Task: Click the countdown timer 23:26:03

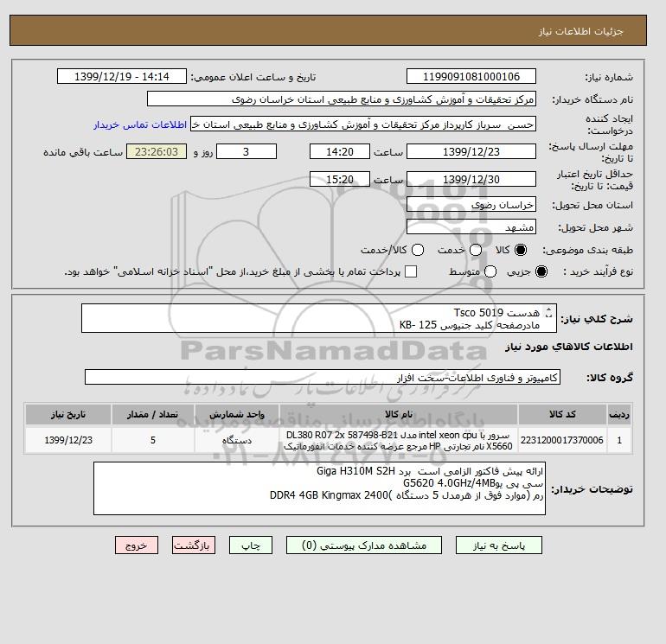Action: coord(157,151)
